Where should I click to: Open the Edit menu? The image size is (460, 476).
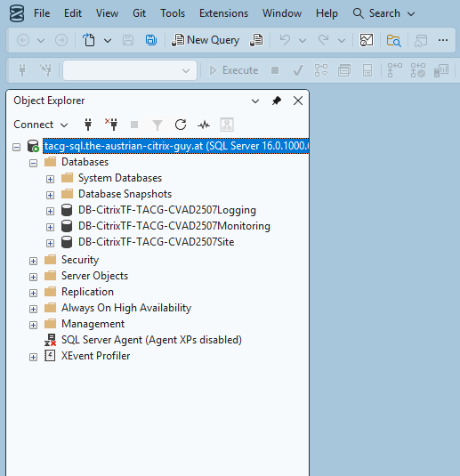73,13
